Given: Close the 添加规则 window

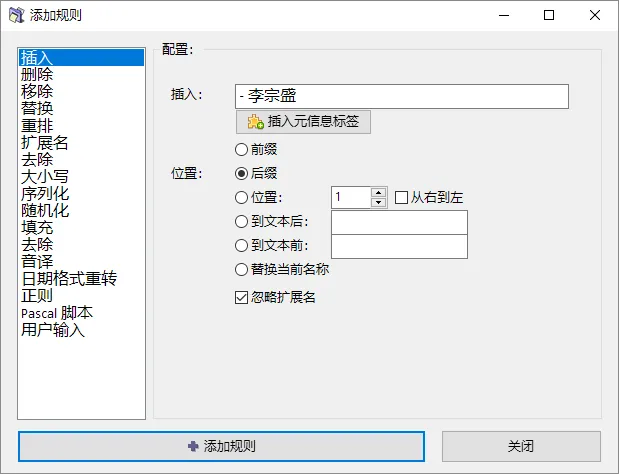Looking at the screenshot, I should click(595, 15).
